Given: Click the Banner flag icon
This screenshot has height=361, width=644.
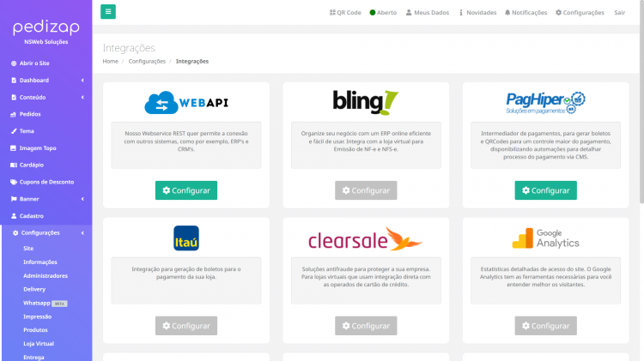Looking at the screenshot, I should coord(14,199).
